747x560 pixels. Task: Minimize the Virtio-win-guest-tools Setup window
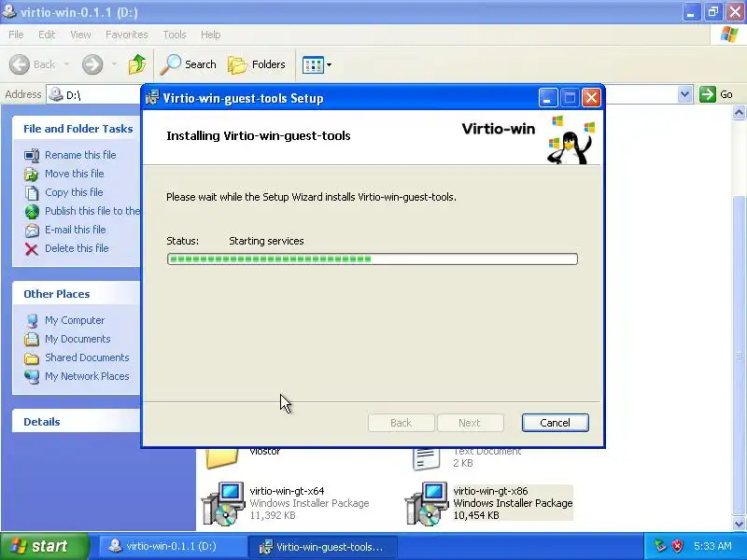pyautogui.click(x=548, y=98)
